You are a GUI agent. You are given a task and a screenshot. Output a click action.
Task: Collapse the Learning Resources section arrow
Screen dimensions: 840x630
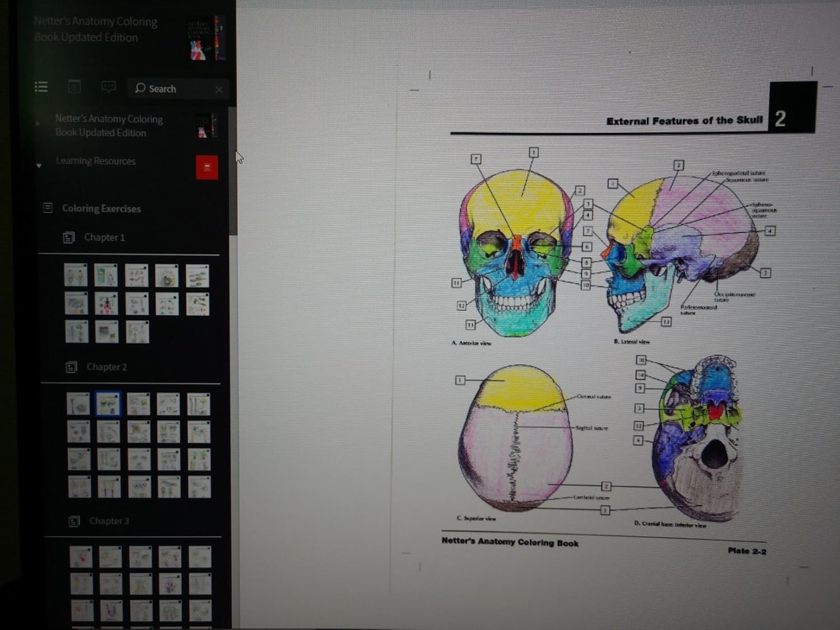[39, 165]
